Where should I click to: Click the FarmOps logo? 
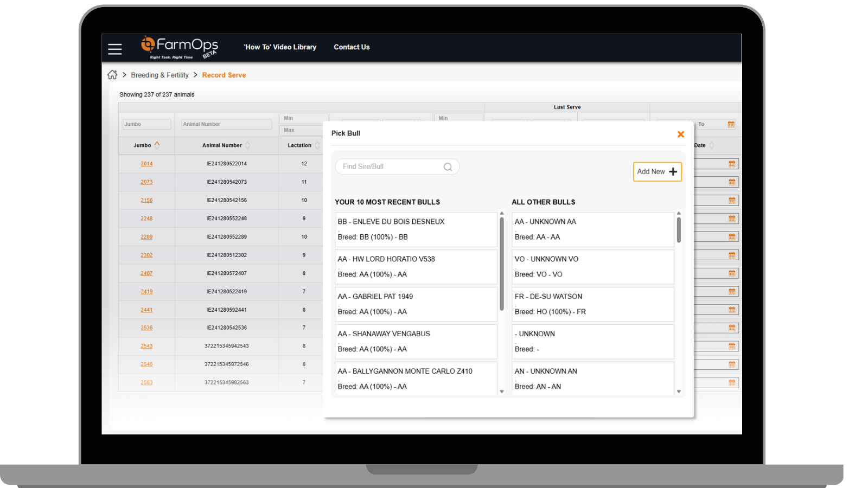click(x=180, y=47)
